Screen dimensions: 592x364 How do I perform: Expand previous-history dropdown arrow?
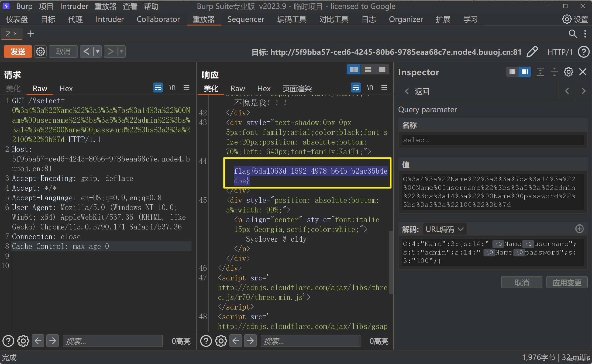98,51
